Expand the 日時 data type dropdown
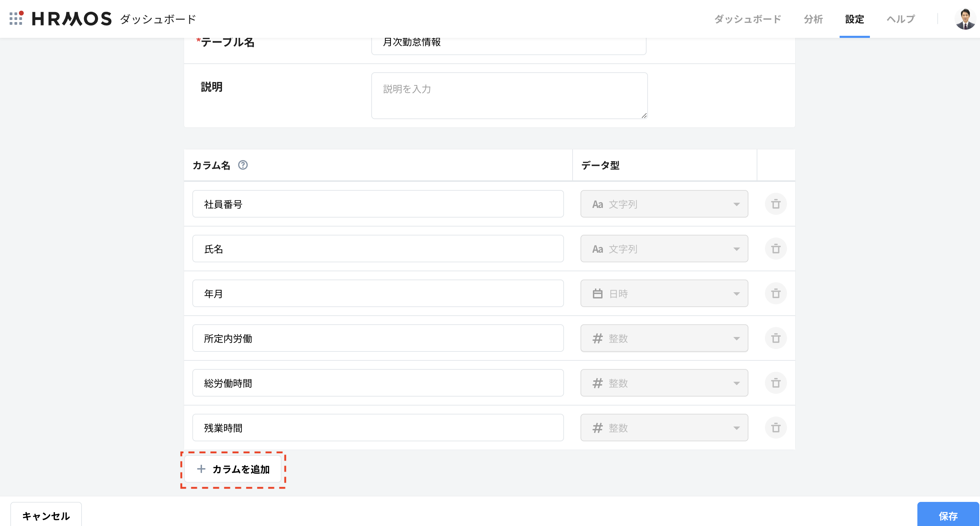Image resolution: width=980 pixels, height=526 pixels. tap(664, 293)
